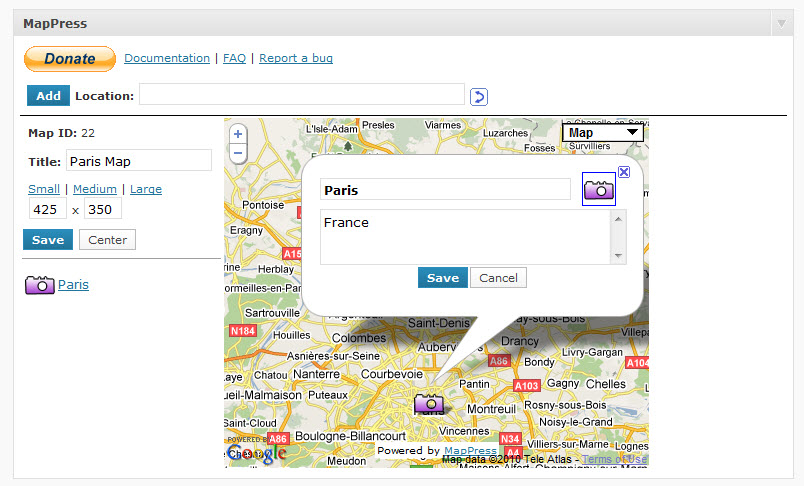Open the Documentation link
The width and height of the screenshot is (804, 486).
167,58
